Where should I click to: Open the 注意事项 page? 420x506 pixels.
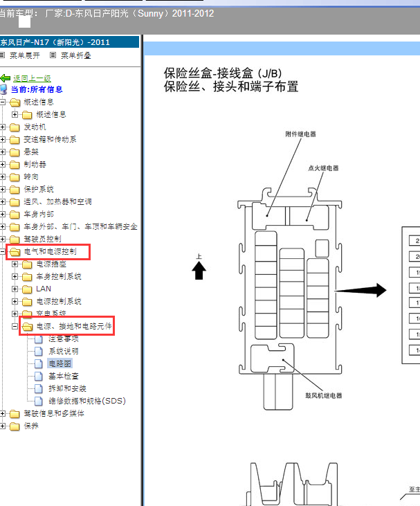point(64,339)
